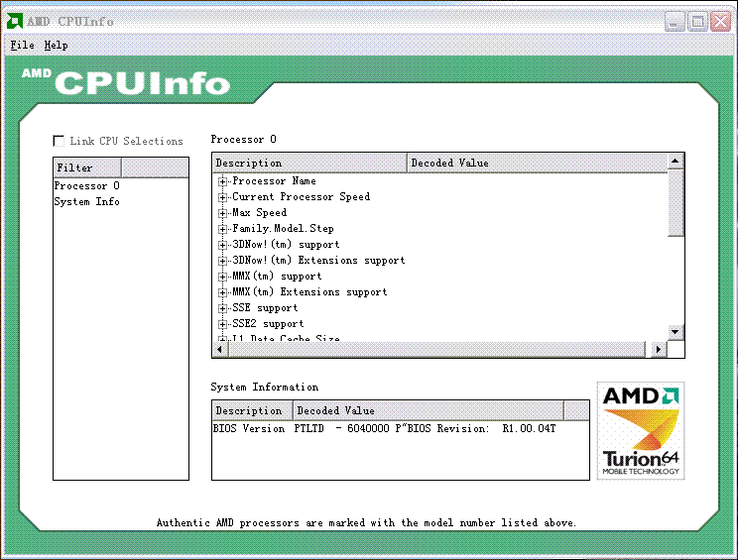Image resolution: width=738 pixels, height=560 pixels.
Task: Click the Processor Name row text
Action: click(x=275, y=181)
